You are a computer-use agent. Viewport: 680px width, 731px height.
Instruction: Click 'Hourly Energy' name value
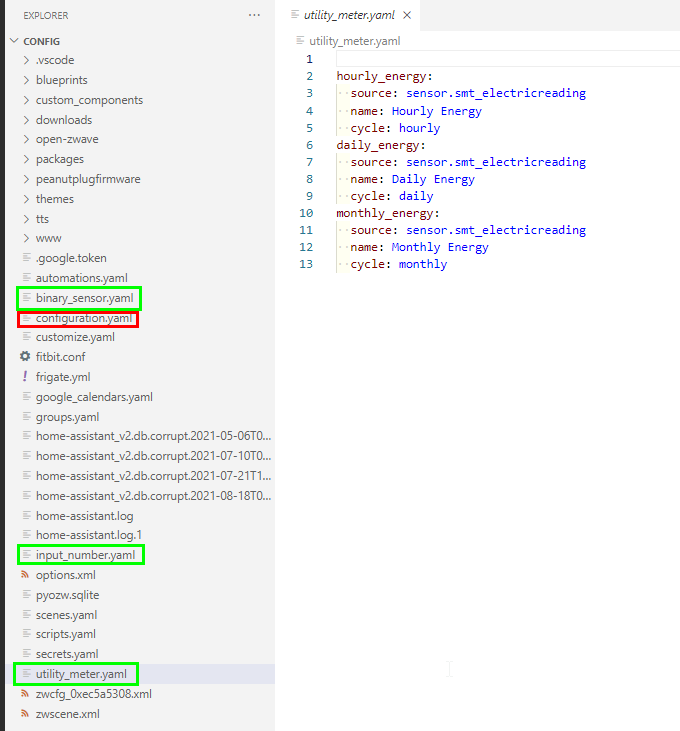tap(437, 111)
